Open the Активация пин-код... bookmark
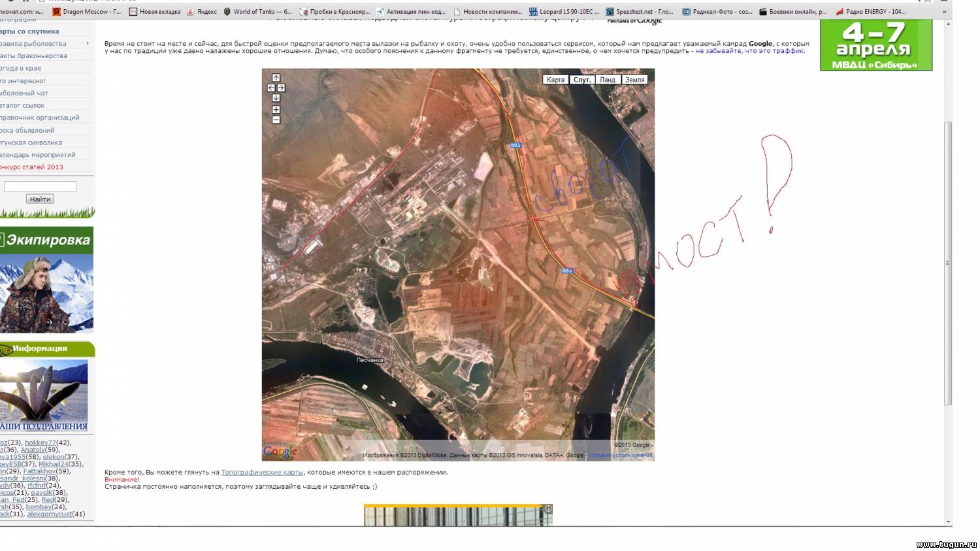Image resolution: width=980 pixels, height=551 pixels. coord(411,12)
